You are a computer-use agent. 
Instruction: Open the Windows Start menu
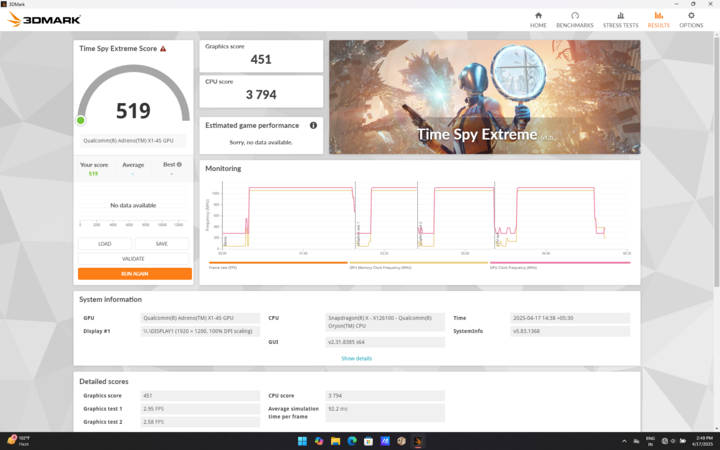pyautogui.click(x=302, y=441)
